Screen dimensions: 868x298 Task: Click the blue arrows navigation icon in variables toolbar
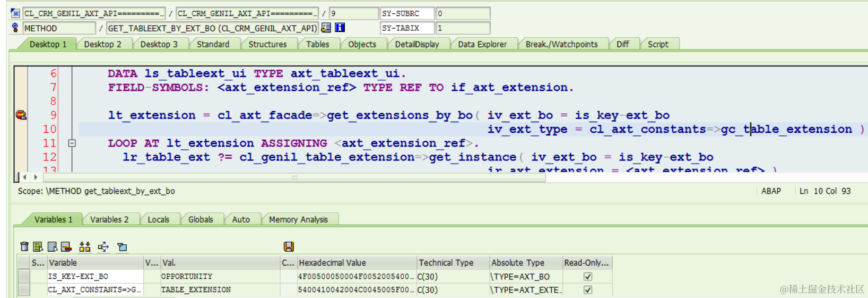(x=103, y=246)
